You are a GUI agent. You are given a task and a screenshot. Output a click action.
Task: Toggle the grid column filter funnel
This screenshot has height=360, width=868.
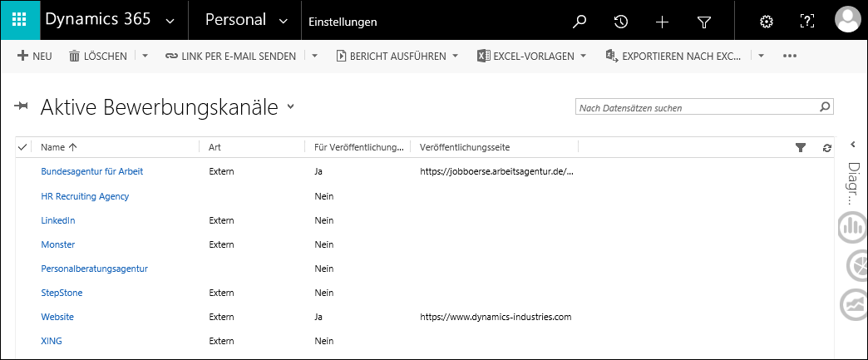tap(801, 147)
